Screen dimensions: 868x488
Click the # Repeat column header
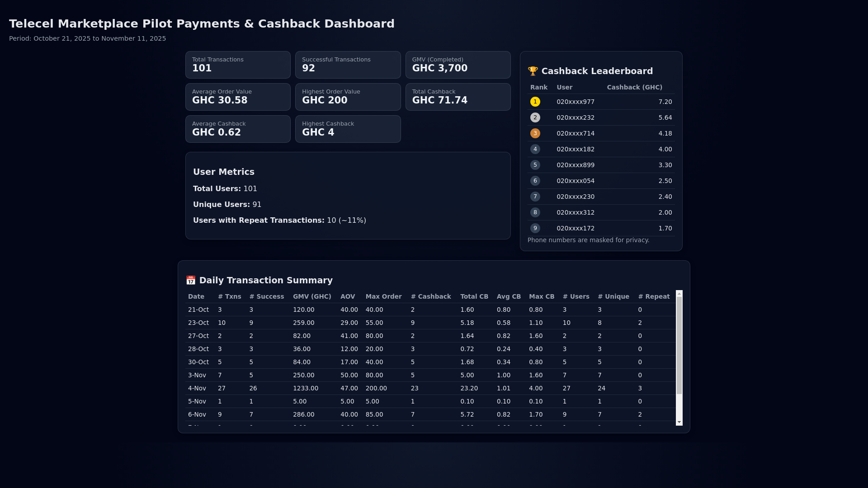tap(654, 296)
